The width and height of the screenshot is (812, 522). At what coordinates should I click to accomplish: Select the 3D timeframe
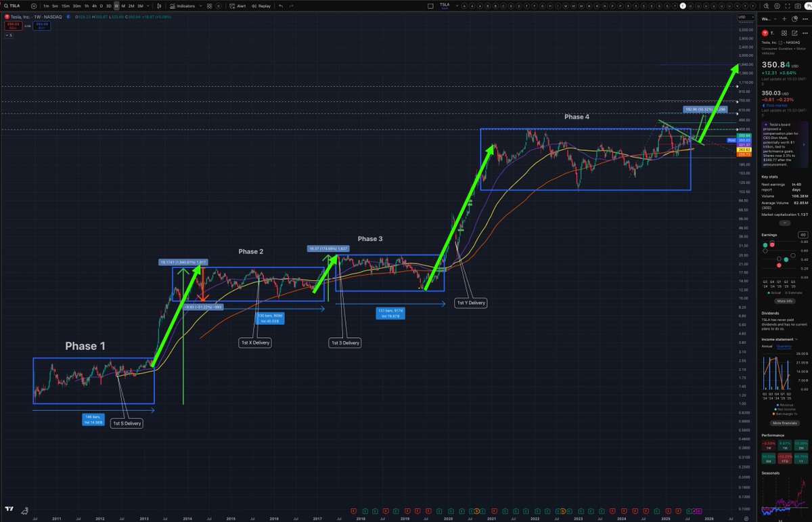click(108, 6)
